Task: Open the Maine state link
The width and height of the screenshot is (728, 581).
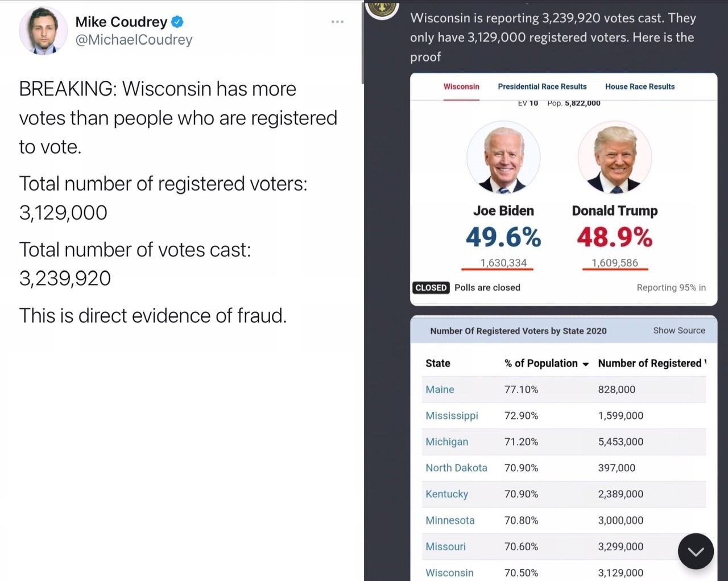Action: (x=440, y=390)
